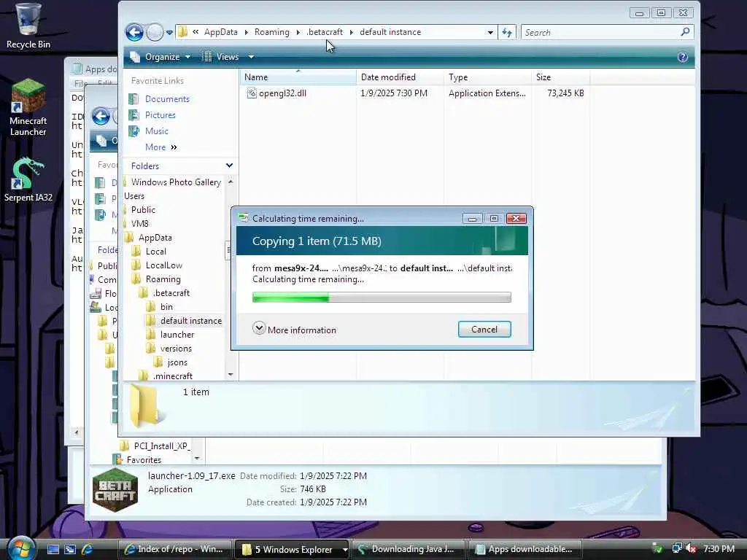Screen dimensions: 747x560
Task: Open the 5 Windows Explorer taskbar group
Action: pyautogui.click(x=292, y=550)
